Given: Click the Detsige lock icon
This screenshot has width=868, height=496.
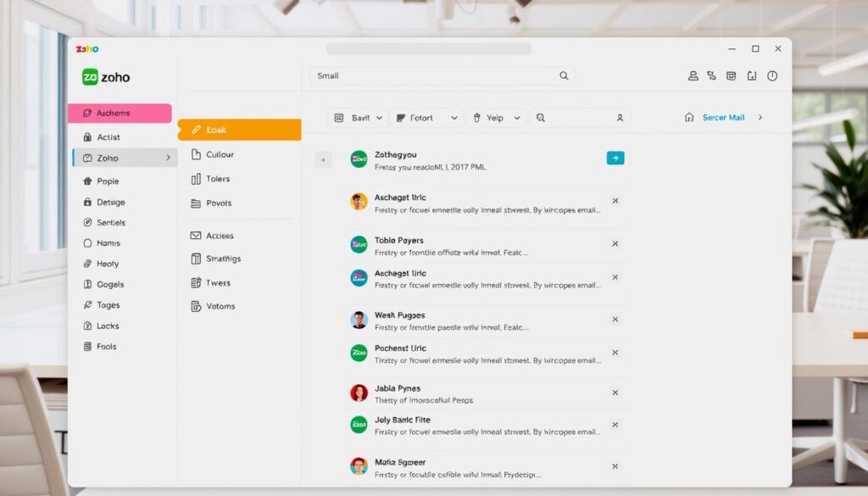Looking at the screenshot, I should point(87,202).
